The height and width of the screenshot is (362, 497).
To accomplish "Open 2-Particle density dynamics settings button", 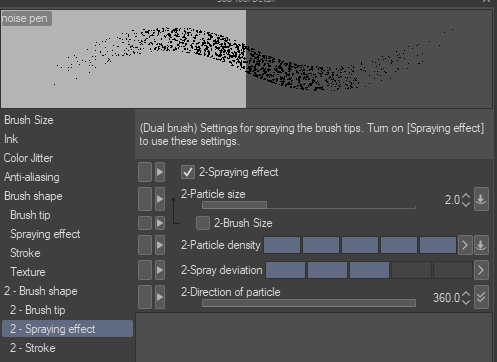I will (481, 245).
